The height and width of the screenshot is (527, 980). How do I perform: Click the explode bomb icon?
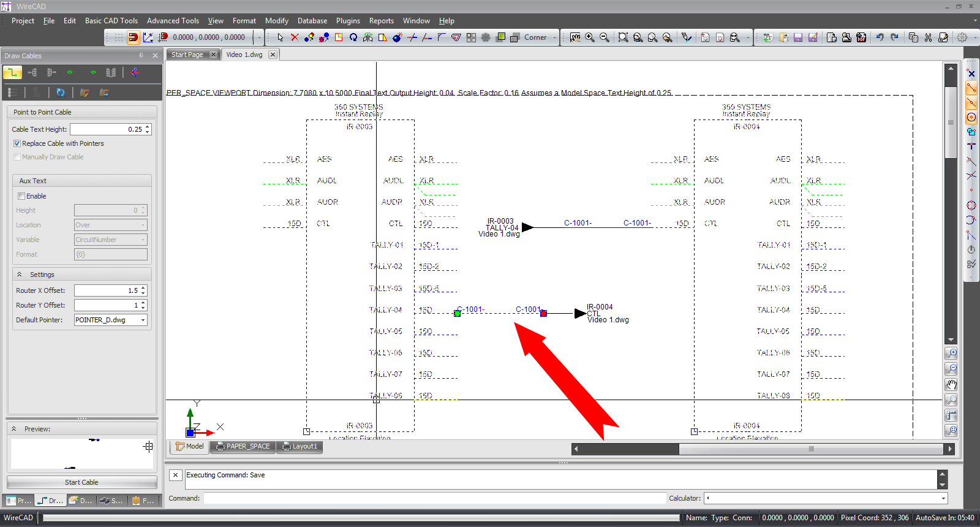click(397, 37)
